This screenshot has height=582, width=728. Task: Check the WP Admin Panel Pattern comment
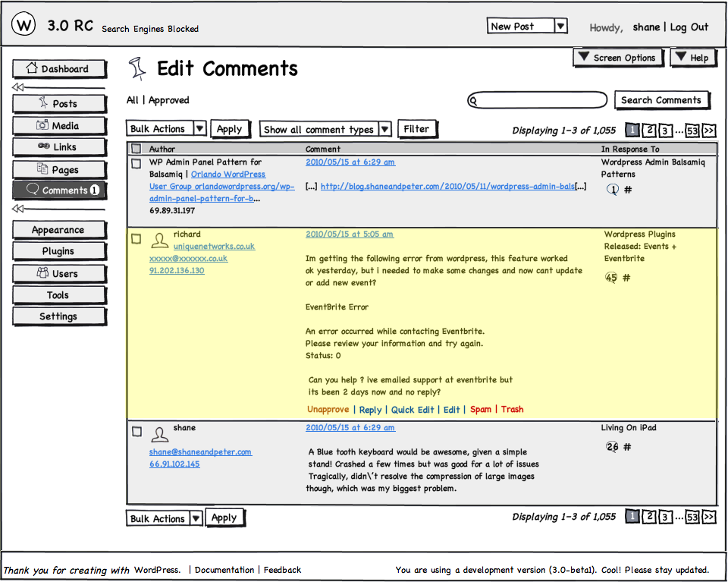point(136,163)
